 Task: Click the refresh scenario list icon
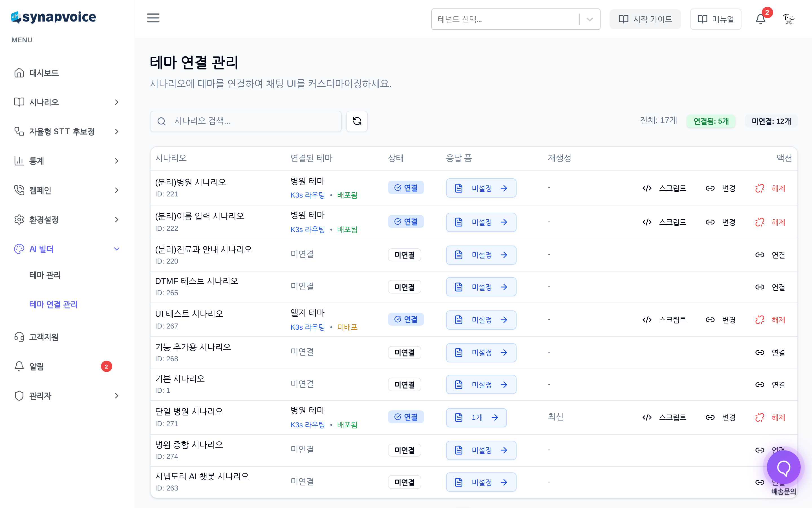[x=357, y=121]
